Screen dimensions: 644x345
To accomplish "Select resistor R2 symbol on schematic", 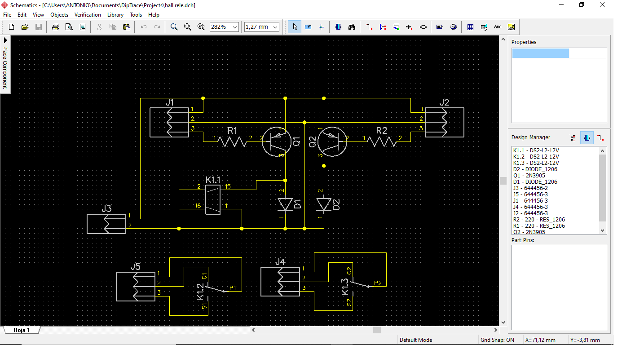I will point(381,142).
